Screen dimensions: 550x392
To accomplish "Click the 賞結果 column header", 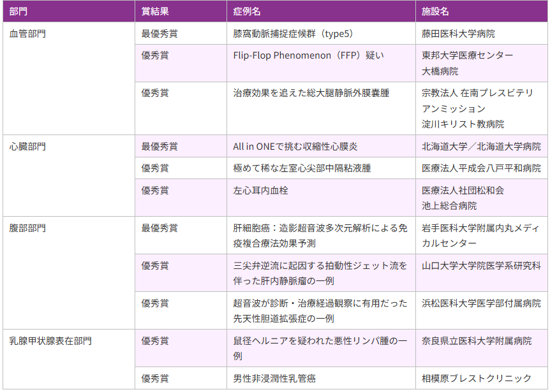I will (x=155, y=11).
